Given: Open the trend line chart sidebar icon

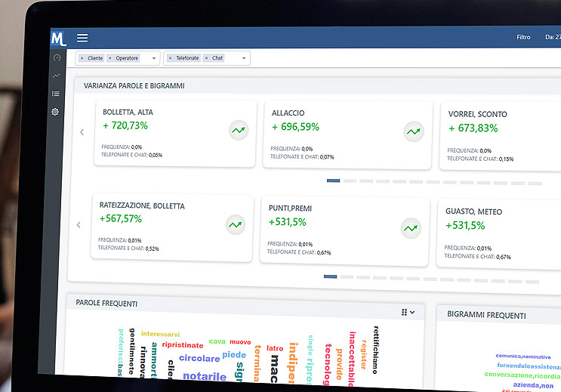Looking at the screenshot, I should [x=56, y=76].
